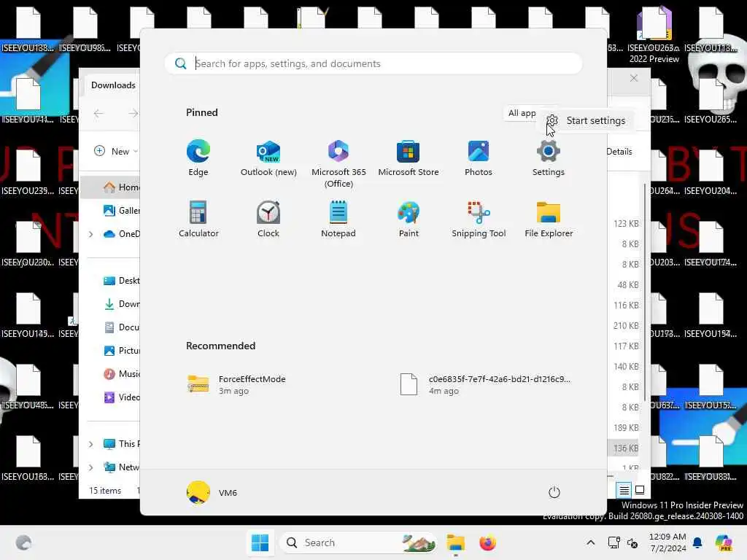Open Microsoft Store pinned app
The width and height of the screenshot is (747, 560).
(x=409, y=158)
